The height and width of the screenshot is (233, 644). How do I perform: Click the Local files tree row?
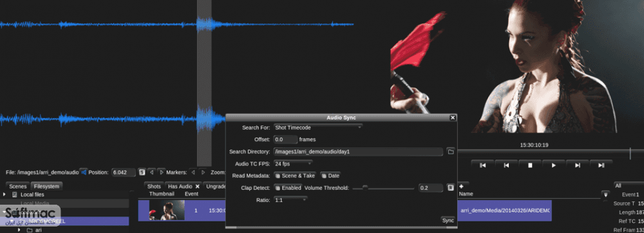pyautogui.click(x=64, y=194)
